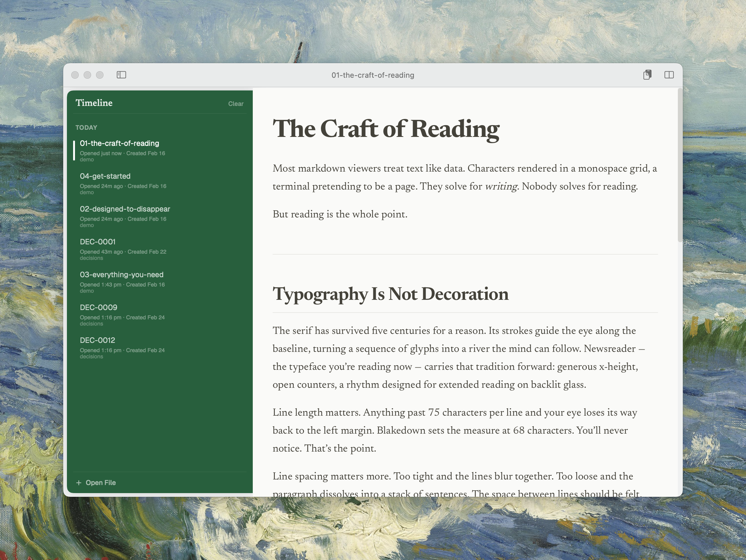Select the 03-everything-you-need entry
746x560 pixels.
121,274
